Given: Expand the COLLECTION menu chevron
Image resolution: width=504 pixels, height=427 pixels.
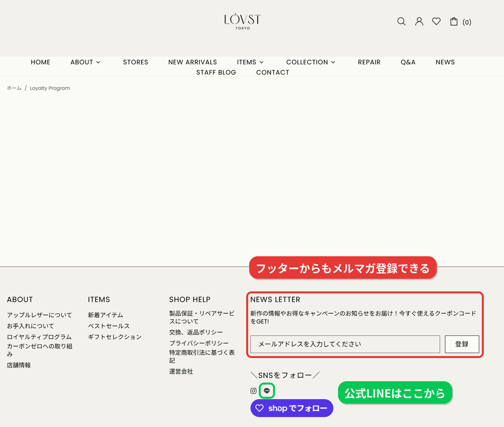Looking at the screenshot, I should (x=333, y=63).
